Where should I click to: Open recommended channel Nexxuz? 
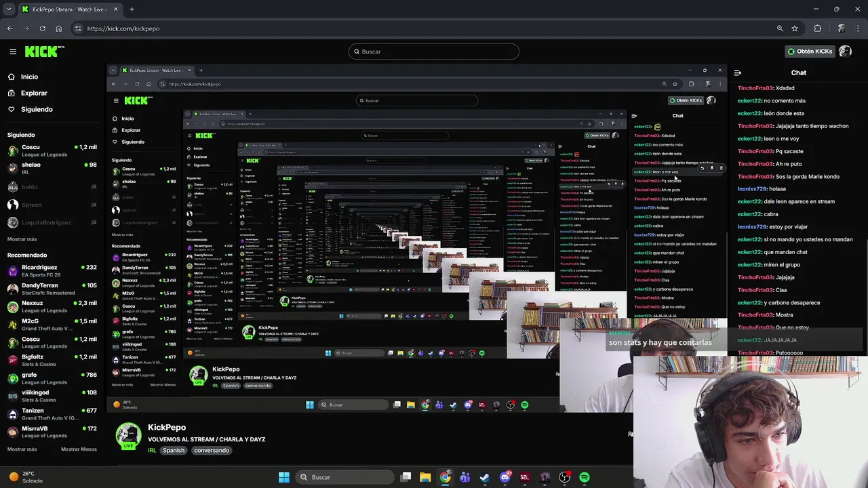52,307
